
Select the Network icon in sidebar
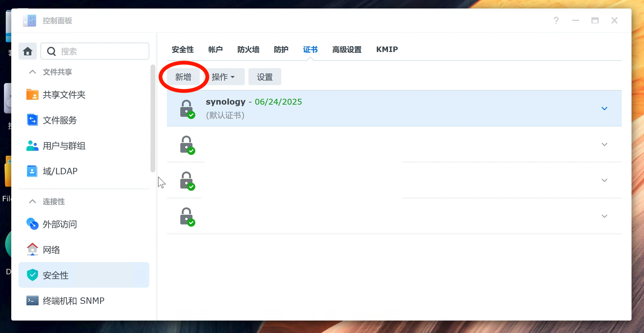point(32,249)
